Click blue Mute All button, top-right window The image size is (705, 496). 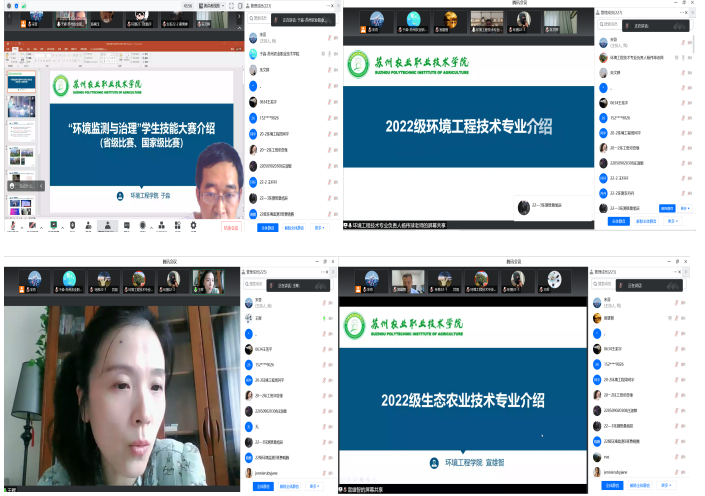[619, 221]
